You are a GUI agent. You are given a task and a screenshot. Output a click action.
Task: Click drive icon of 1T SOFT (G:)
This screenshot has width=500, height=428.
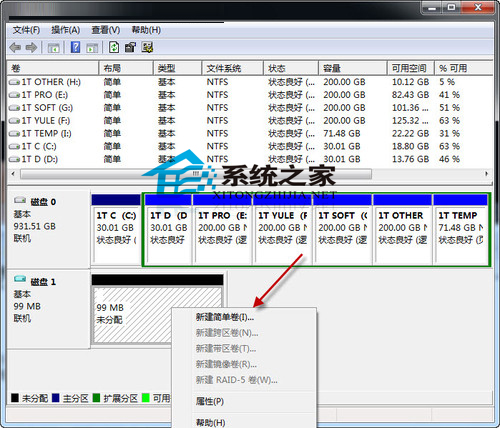[x=14, y=108]
